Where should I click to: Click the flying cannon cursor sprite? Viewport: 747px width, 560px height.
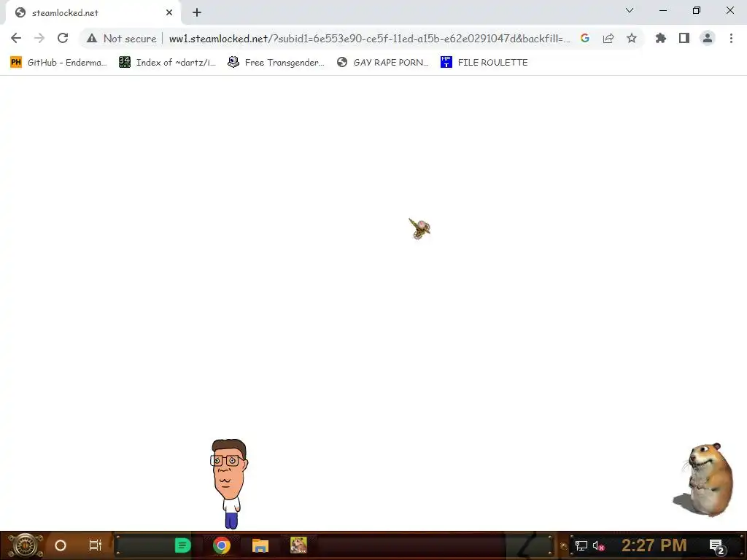coord(419,229)
